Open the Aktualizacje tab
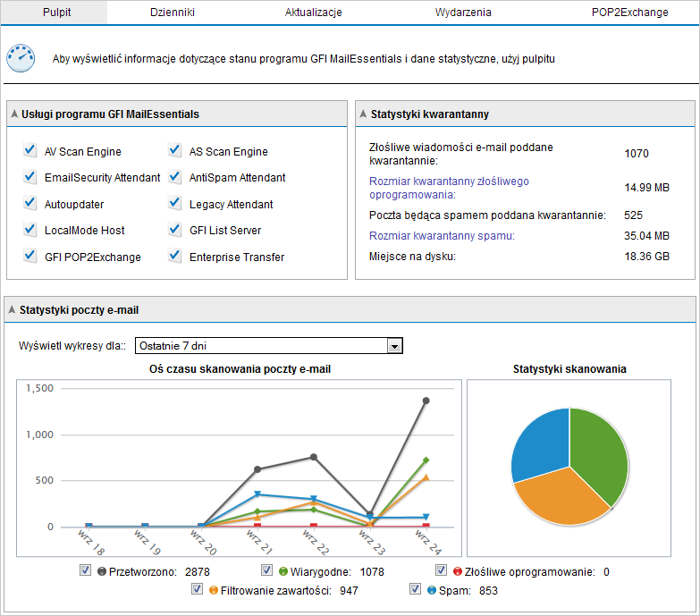 pos(314,12)
